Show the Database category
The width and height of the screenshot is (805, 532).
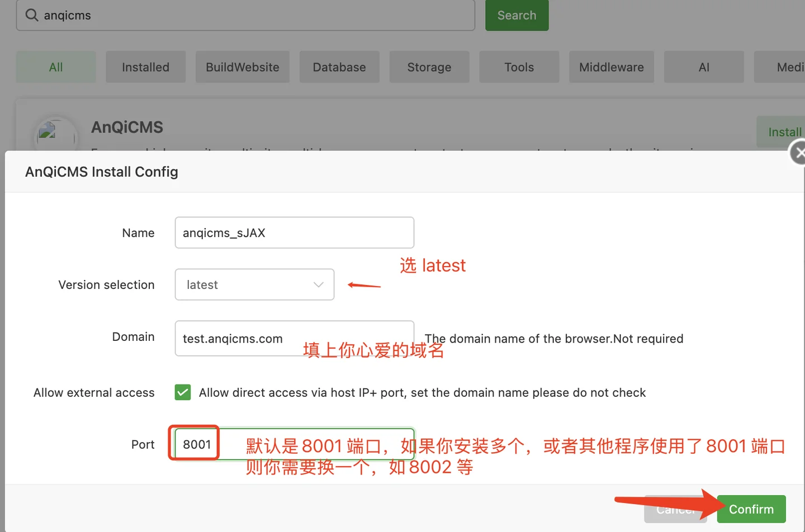click(x=339, y=67)
